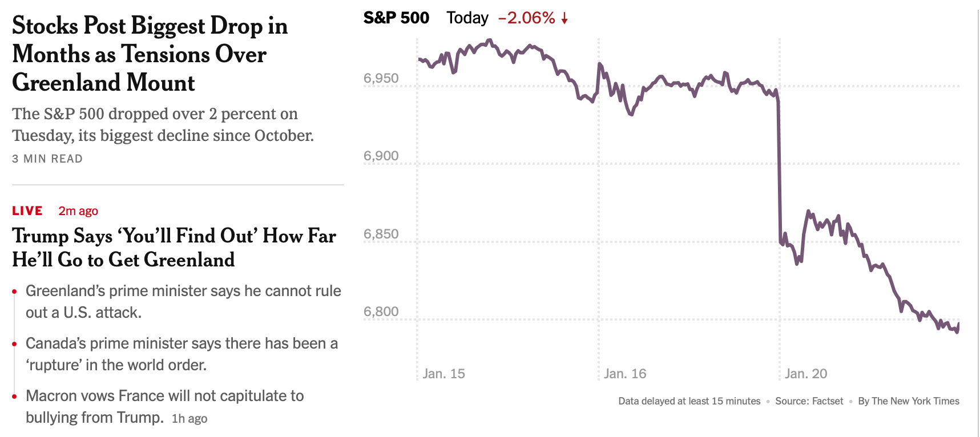This screenshot has height=437, width=980.
Task: Click the By The New York Times credit
Action: (909, 401)
